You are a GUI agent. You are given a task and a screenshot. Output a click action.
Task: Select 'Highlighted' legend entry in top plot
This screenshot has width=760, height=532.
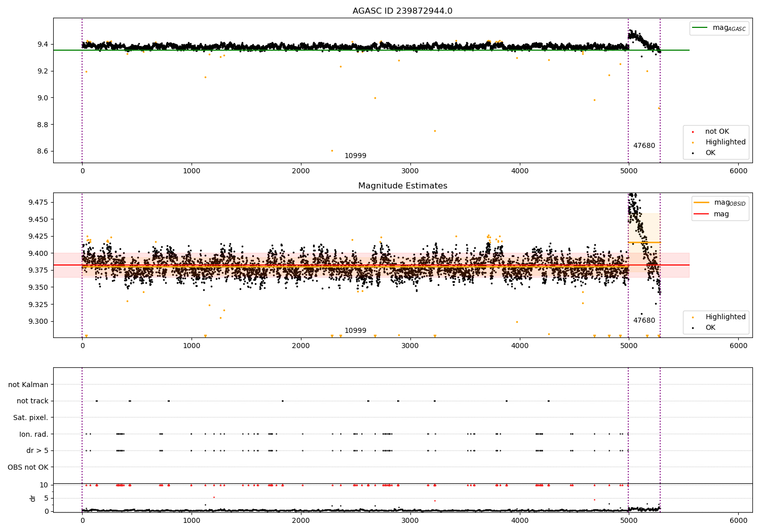pos(726,142)
